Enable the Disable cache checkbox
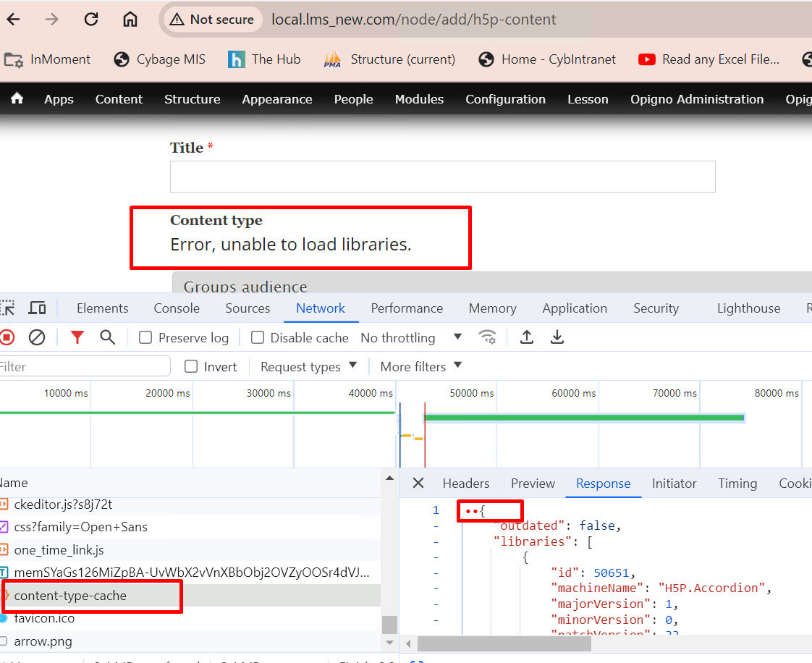The height and width of the screenshot is (663, 812). pyautogui.click(x=258, y=338)
